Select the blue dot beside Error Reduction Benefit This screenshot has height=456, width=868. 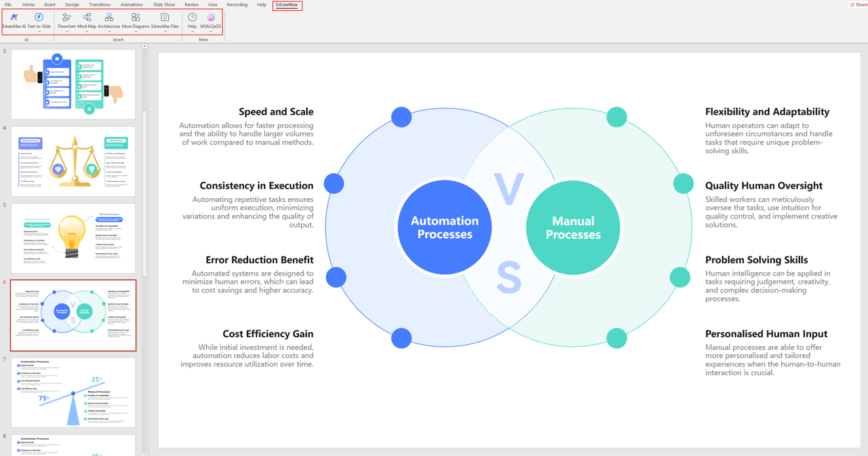tap(336, 277)
